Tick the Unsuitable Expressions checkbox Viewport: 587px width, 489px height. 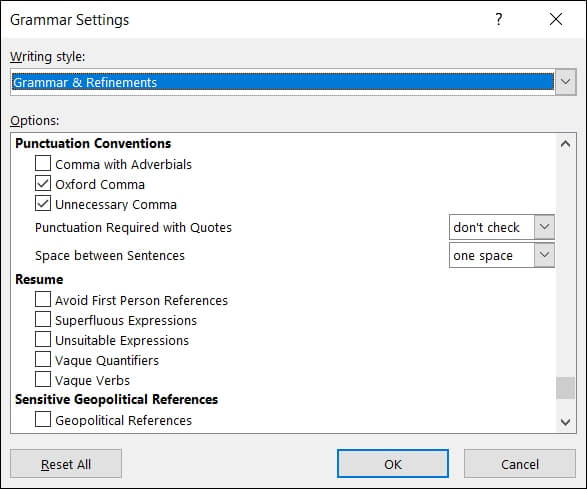pyautogui.click(x=43, y=339)
